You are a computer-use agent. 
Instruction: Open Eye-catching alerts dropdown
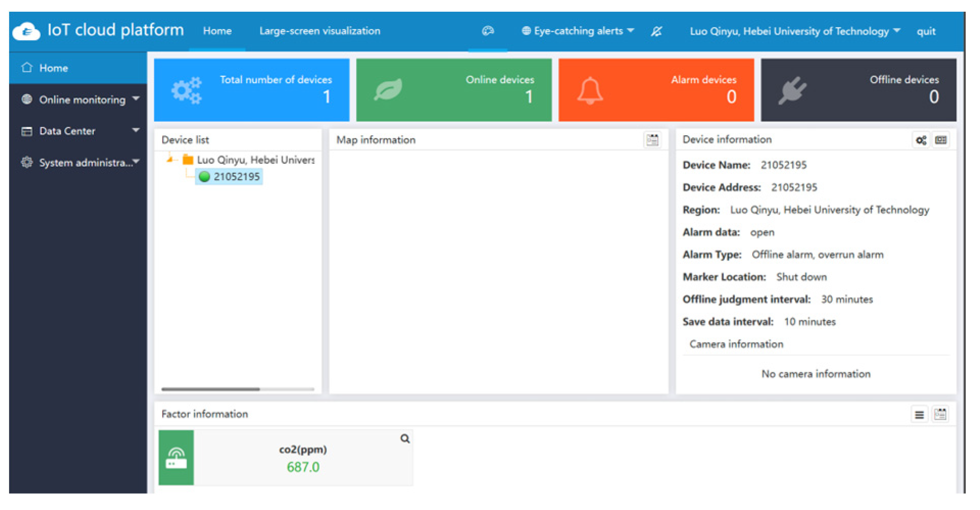click(577, 31)
